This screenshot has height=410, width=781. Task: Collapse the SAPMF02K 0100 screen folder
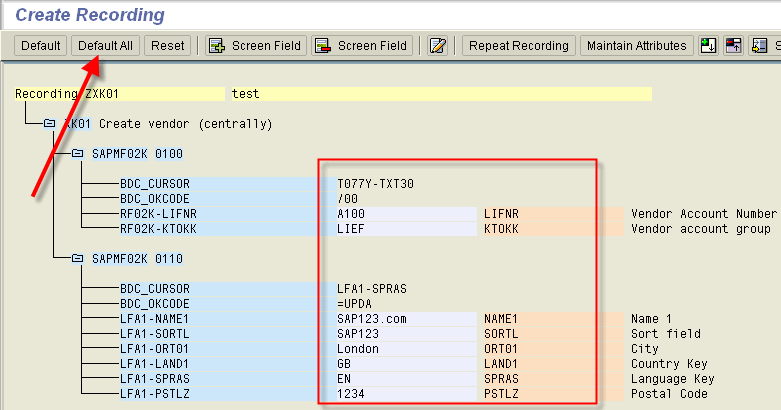coord(77,154)
